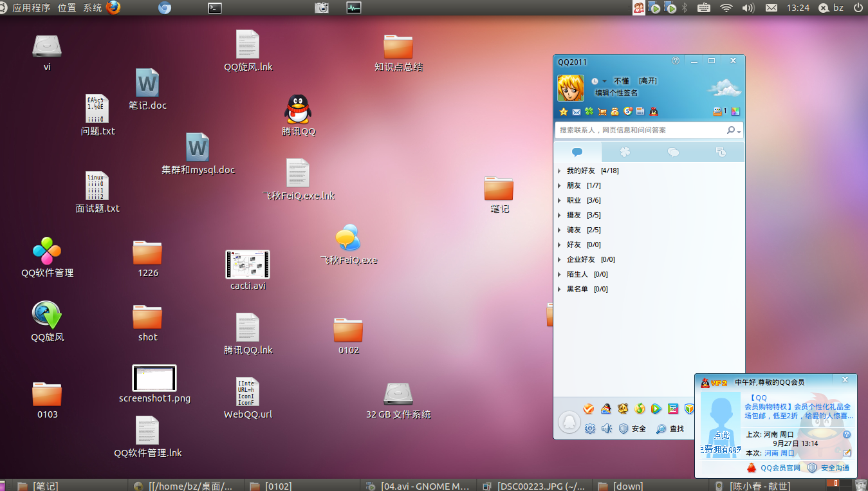Open the QQ会员官网 link
The image size is (868, 491).
[780, 468]
